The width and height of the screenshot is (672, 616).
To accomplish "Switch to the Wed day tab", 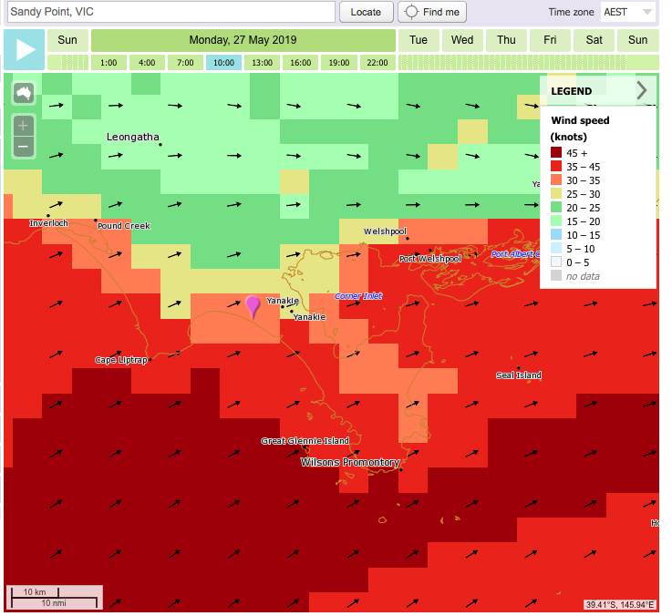I will click(x=462, y=40).
